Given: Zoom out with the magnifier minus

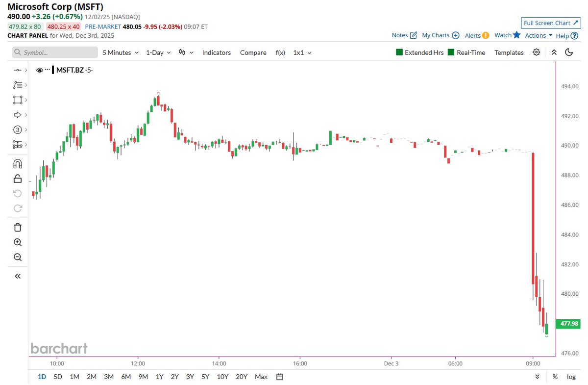Looking at the screenshot, I should tap(18, 257).
